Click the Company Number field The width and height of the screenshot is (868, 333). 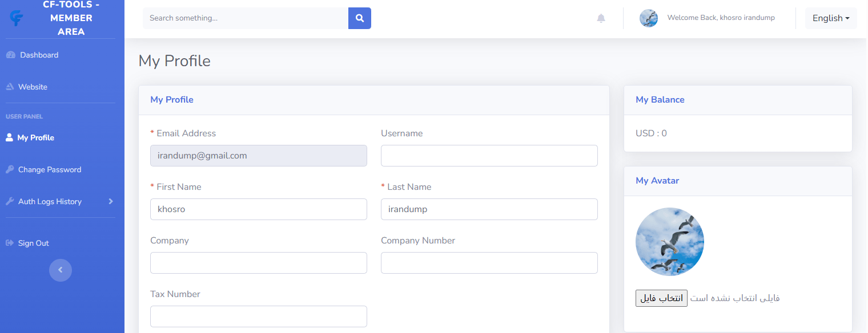point(489,263)
